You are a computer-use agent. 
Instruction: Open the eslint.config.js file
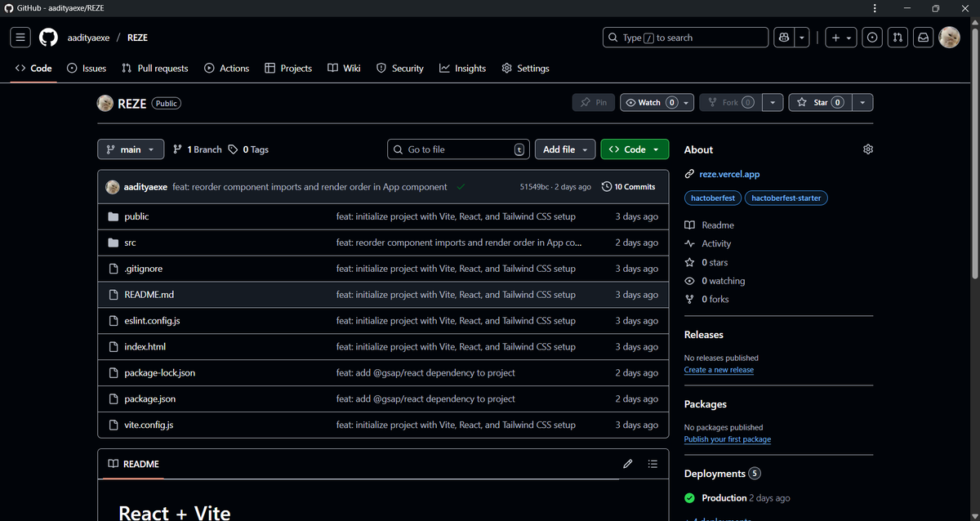tap(152, 321)
